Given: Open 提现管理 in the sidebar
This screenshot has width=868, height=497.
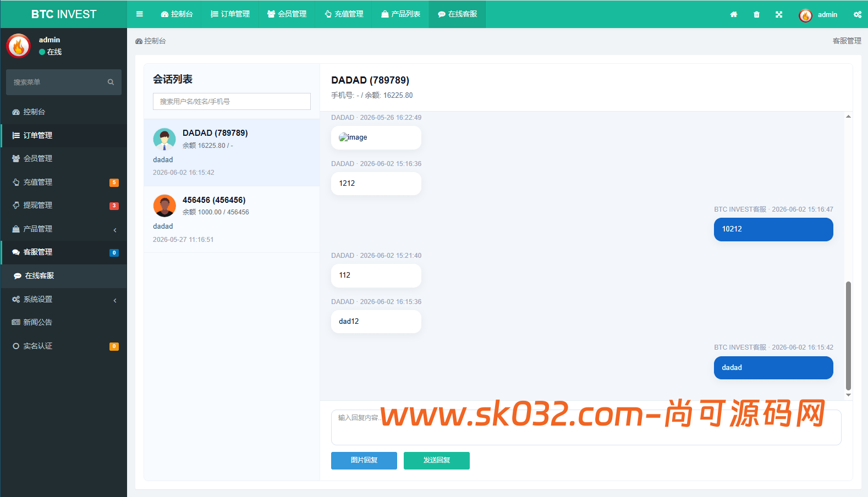Looking at the screenshot, I should 63,205.
